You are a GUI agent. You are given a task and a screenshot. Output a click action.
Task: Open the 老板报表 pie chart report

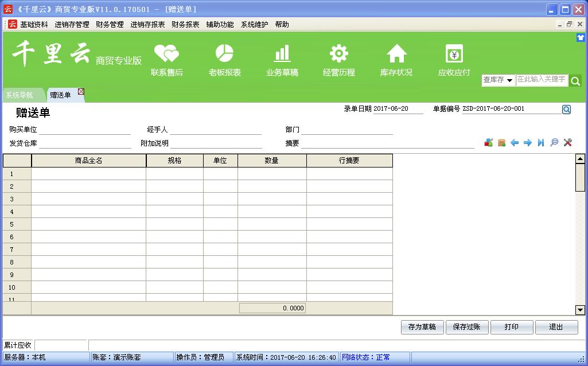point(224,60)
